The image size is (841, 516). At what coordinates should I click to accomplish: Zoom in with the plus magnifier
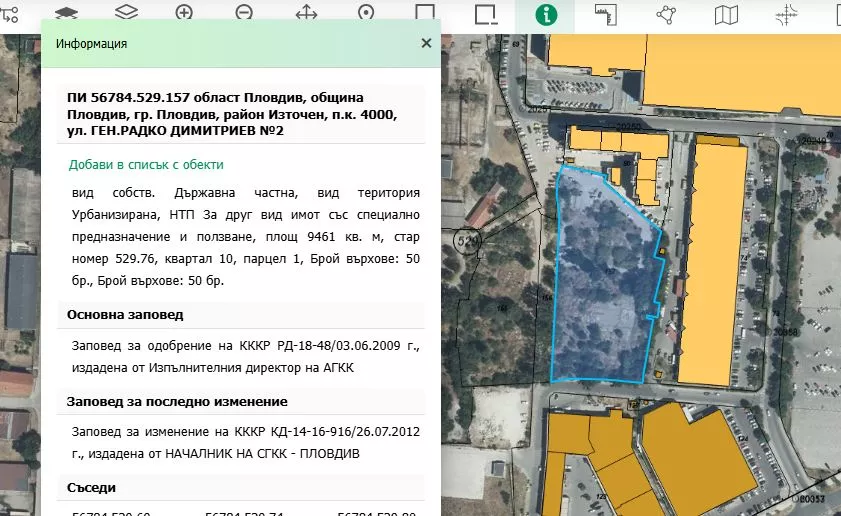pos(184,14)
